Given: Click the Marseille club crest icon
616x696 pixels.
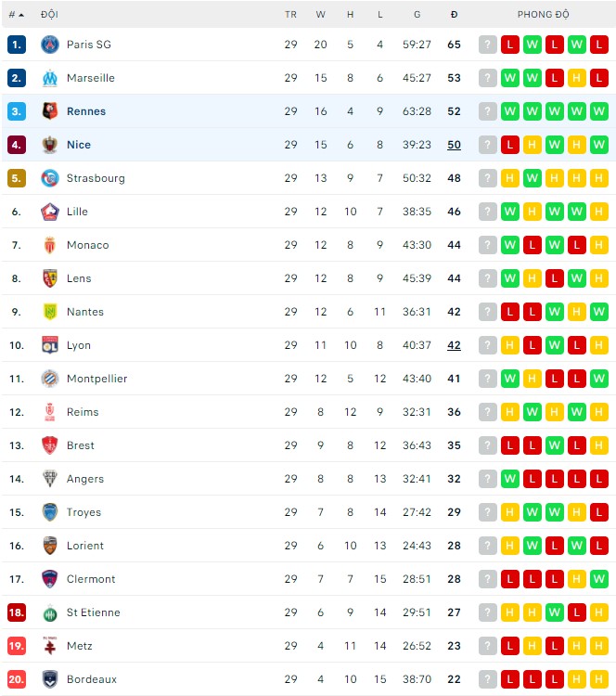Looking at the screenshot, I should click(50, 78).
